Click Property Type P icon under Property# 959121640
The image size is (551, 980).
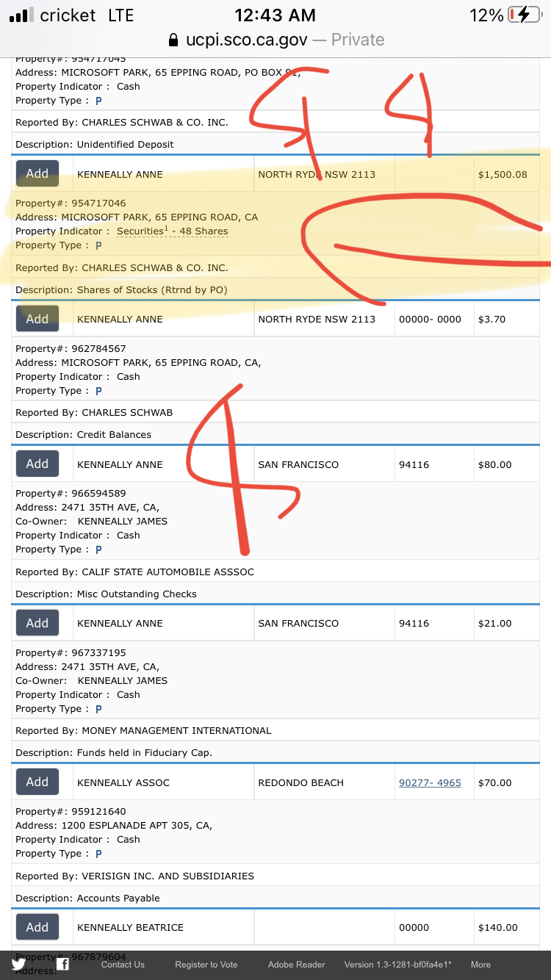pos(98,854)
